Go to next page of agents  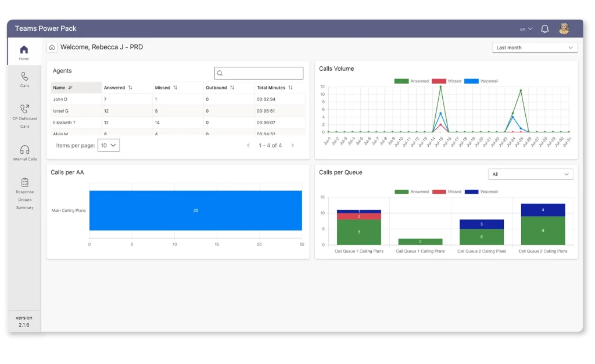pos(293,145)
